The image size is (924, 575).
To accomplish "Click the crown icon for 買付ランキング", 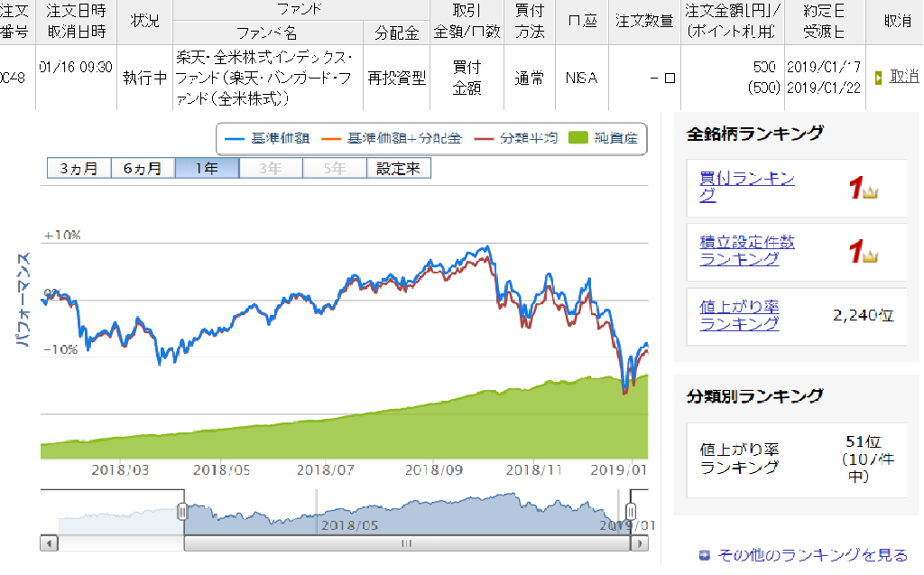I will coord(871,192).
